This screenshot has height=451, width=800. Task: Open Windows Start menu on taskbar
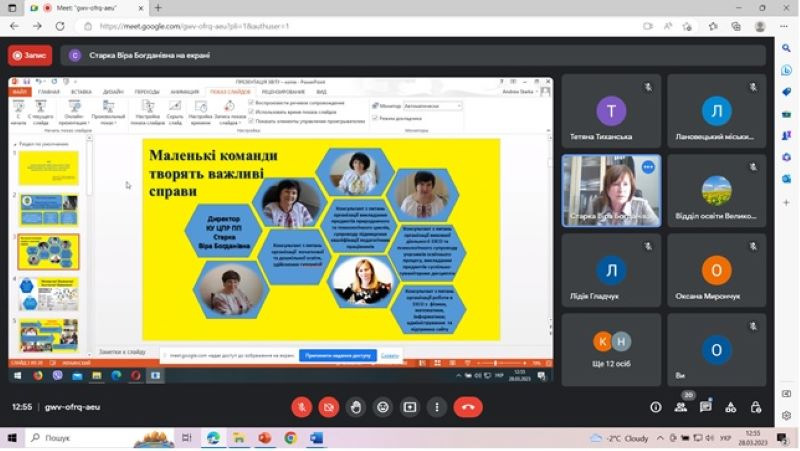pyautogui.click(x=12, y=438)
